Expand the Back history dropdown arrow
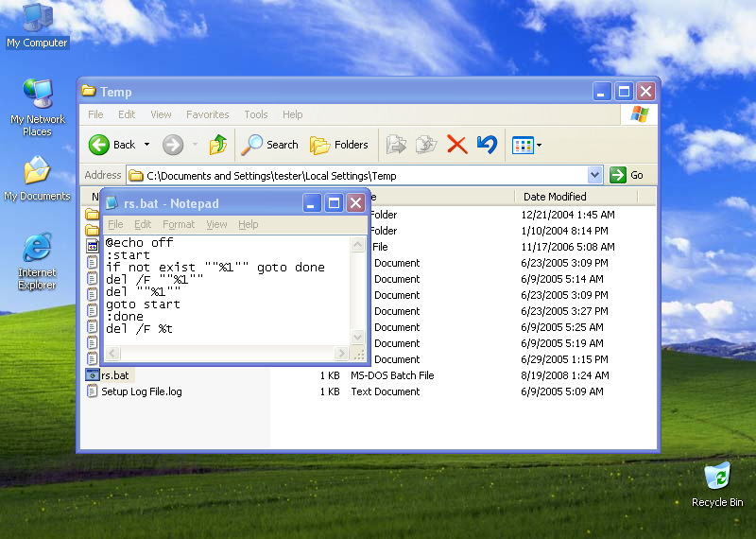 147,145
